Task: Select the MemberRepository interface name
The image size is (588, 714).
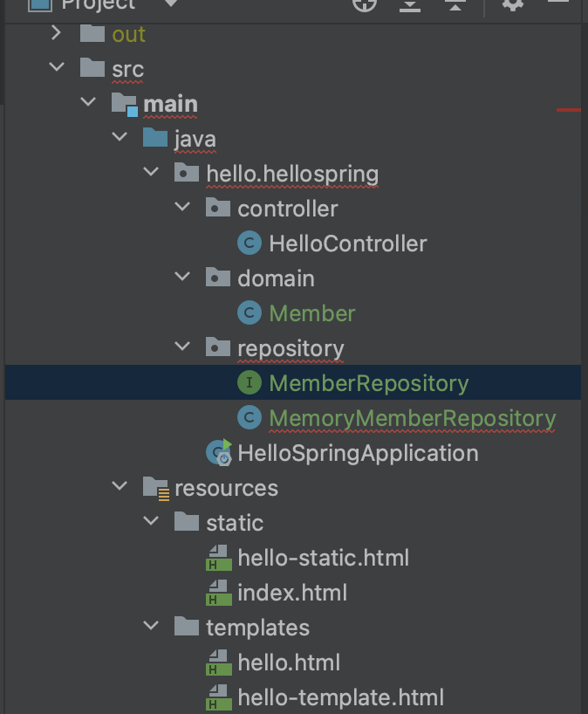Action: tap(369, 384)
